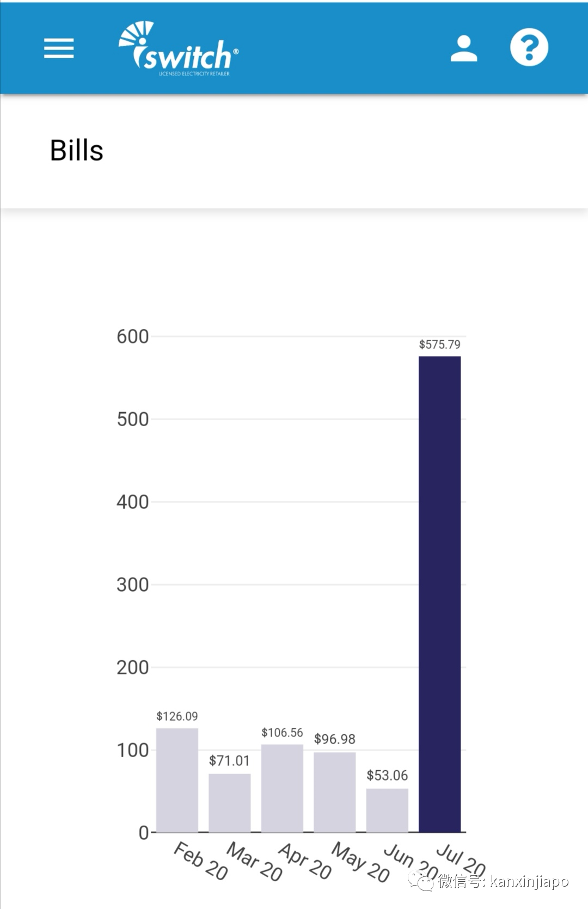Click the $96.98 amount label
Screen dimensions: 588x909
334,739
